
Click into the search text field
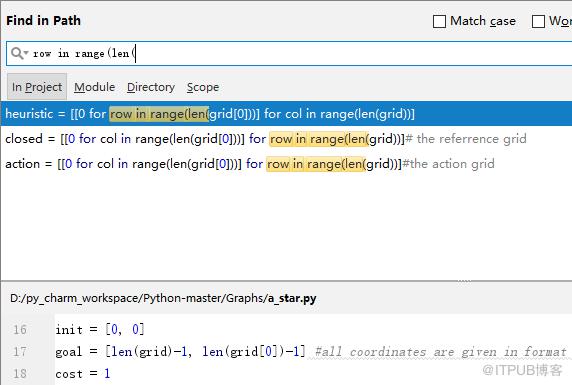click(289, 54)
